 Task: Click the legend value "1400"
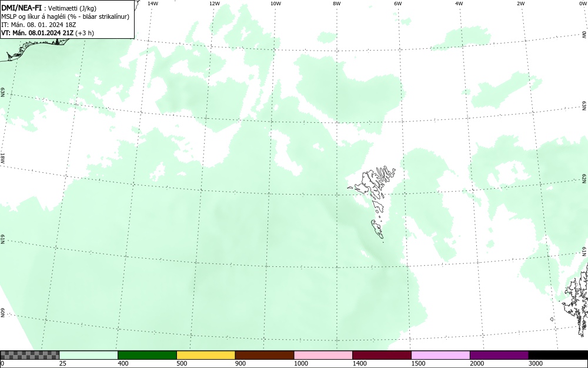(359, 363)
